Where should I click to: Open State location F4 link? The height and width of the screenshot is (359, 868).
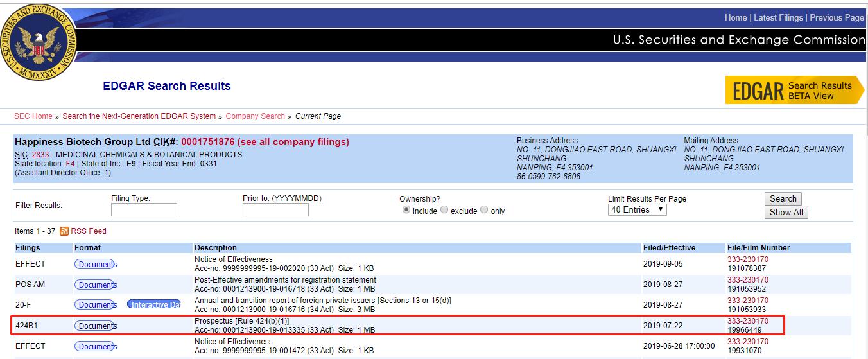tap(70, 164)
